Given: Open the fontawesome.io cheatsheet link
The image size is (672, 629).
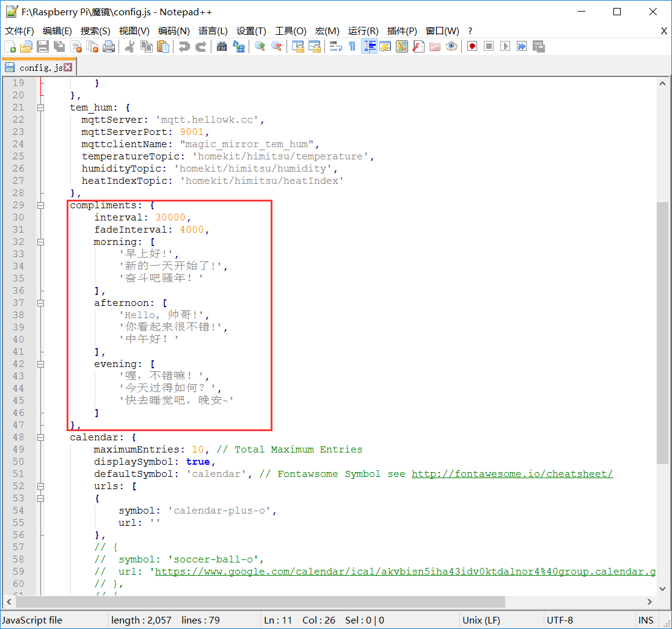Looking at the screenshot, I should tap(512, 474).
